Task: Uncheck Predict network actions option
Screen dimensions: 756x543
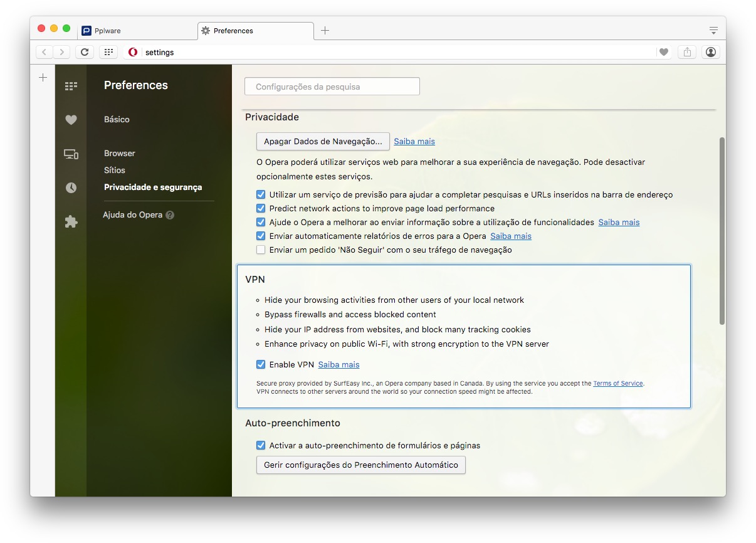Action: (x=261, y=209)
